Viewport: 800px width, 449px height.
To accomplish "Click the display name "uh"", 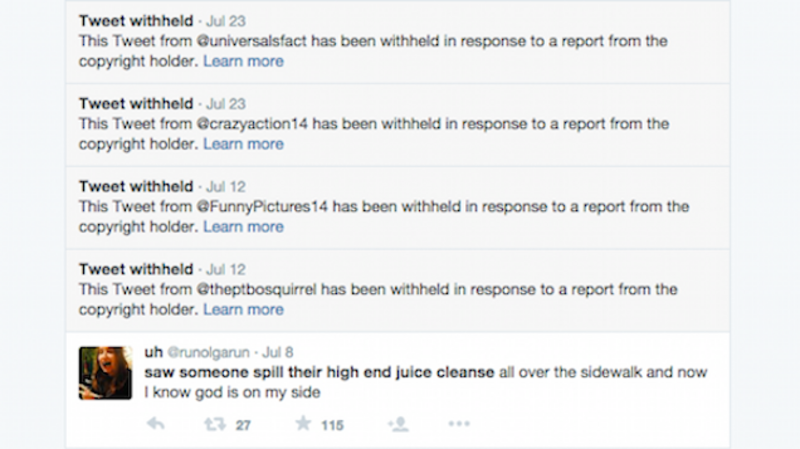I will point(153,352).
